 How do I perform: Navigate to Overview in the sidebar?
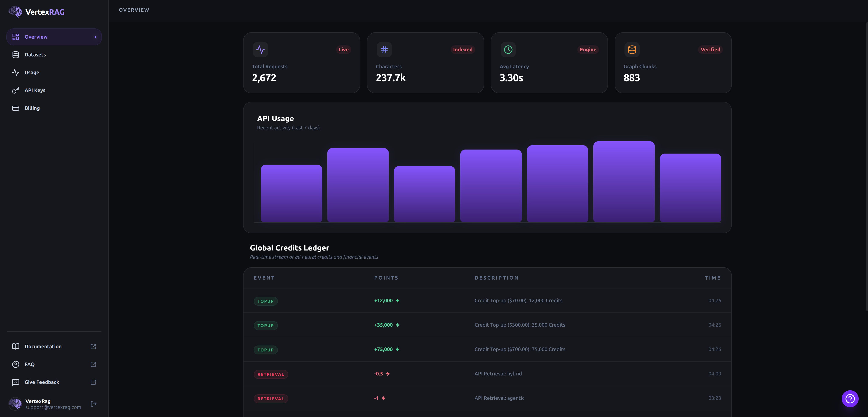pos(36,37)
